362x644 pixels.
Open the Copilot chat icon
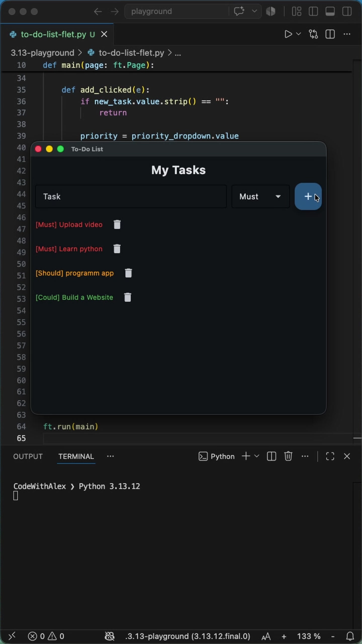coord(239,11)
